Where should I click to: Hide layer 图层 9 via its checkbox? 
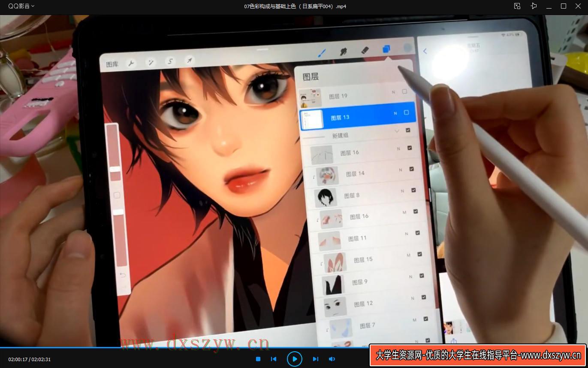[x=422, y=276]
